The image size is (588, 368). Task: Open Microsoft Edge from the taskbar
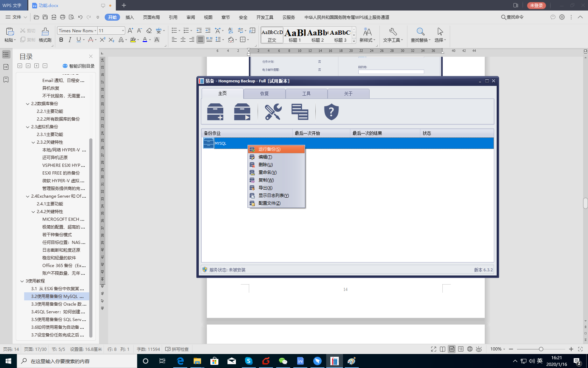pos(180,361)
